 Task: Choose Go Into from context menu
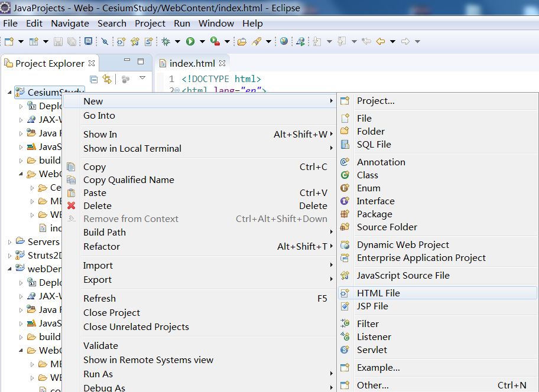click(199, 116)
